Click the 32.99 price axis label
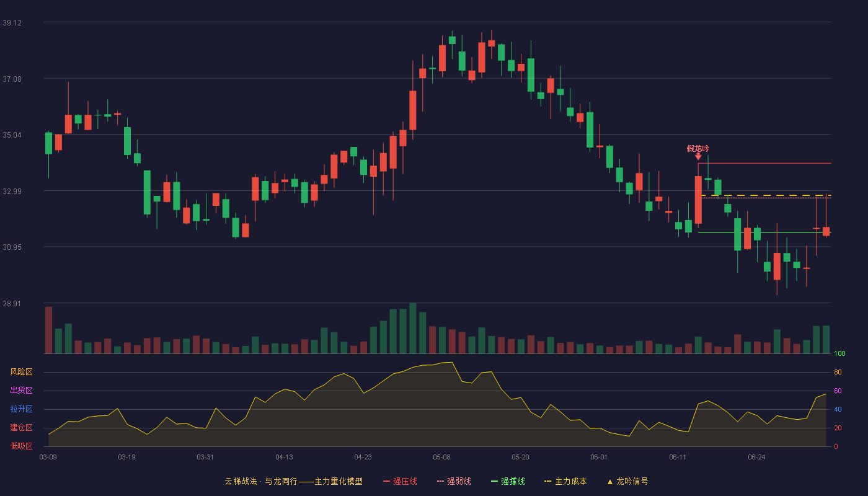This screenshot has height=496, width=868. (x=12, y=192)
